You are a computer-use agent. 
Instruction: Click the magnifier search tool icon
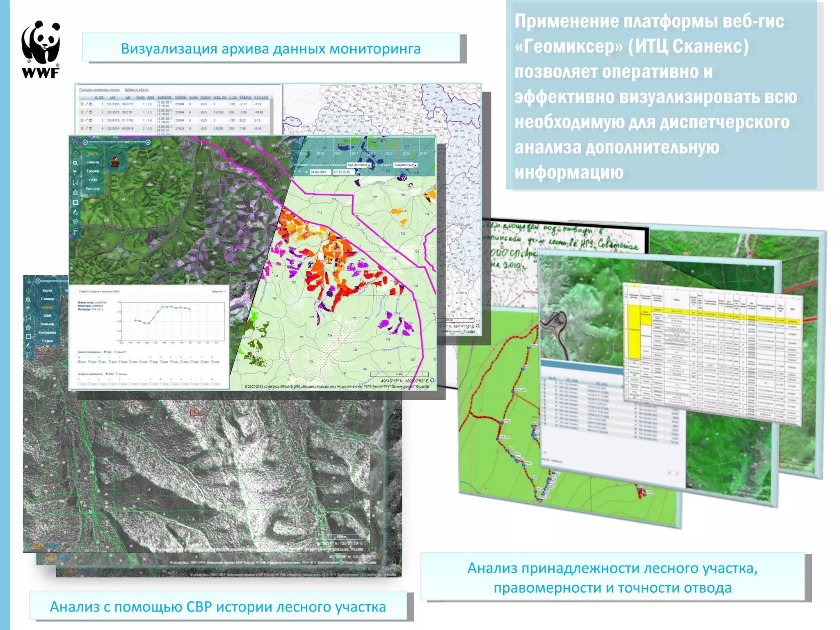(x=75, y=163)
